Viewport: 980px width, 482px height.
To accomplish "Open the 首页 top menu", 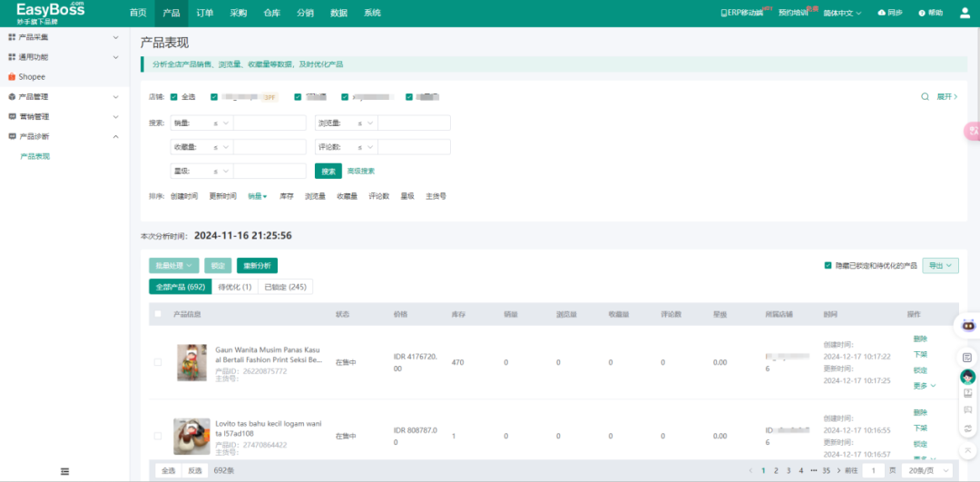I will (x=138, y=13).
